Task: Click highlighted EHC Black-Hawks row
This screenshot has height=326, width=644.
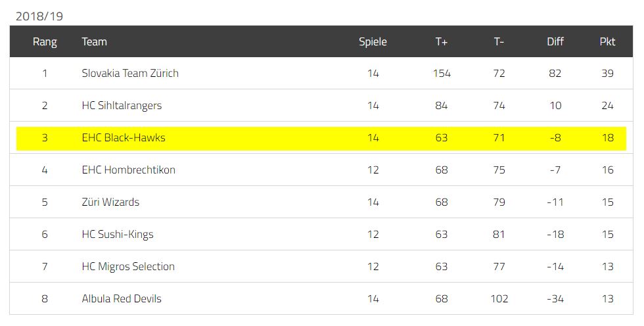Action: [321, 139]
